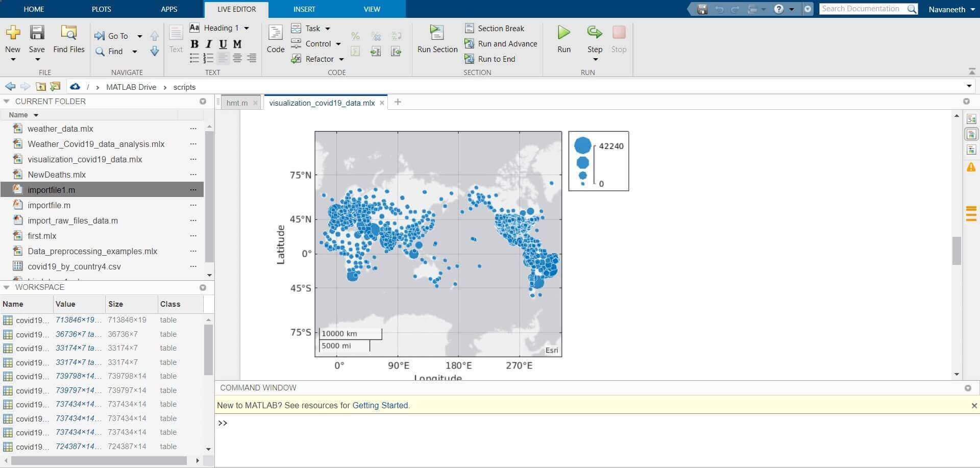Click the Save floppy disk icon
980x468 pixels.
[x=37, y=33]
